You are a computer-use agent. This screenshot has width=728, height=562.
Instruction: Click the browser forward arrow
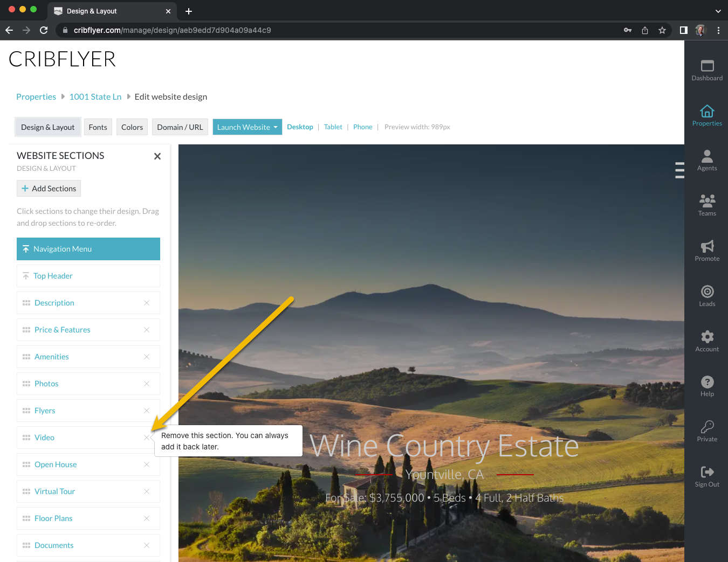click(26, 30)
